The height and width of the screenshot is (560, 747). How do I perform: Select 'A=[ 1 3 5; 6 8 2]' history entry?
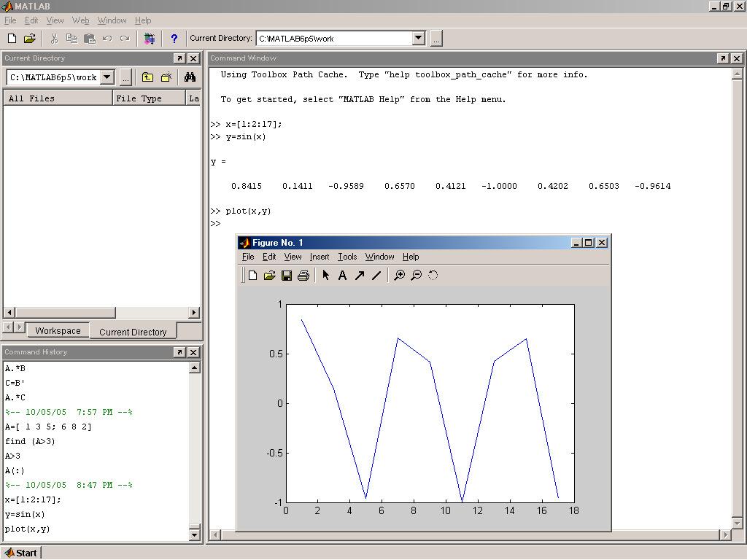(x=48, y=427)
